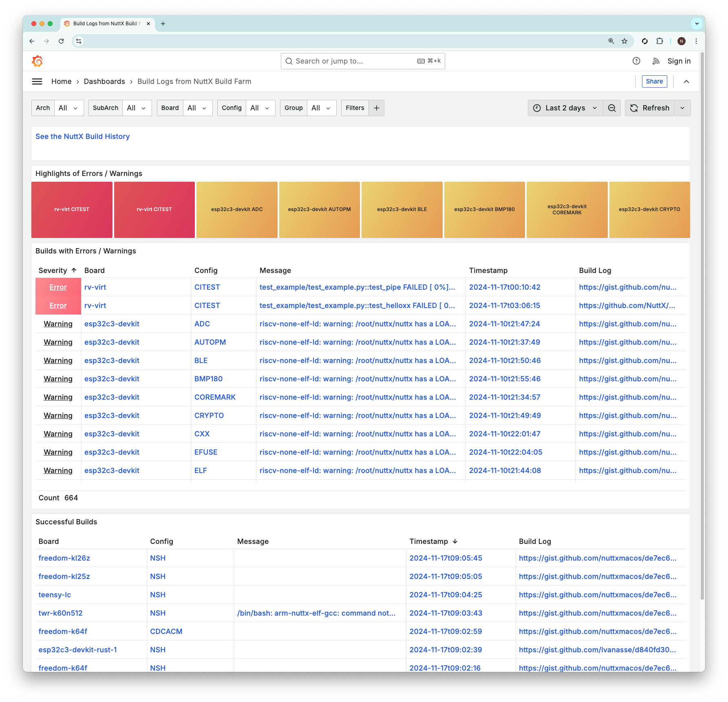Screen dimensions: 728x702
Task: Click the teensy-lc board link
Action: click(x=55, y=595)
